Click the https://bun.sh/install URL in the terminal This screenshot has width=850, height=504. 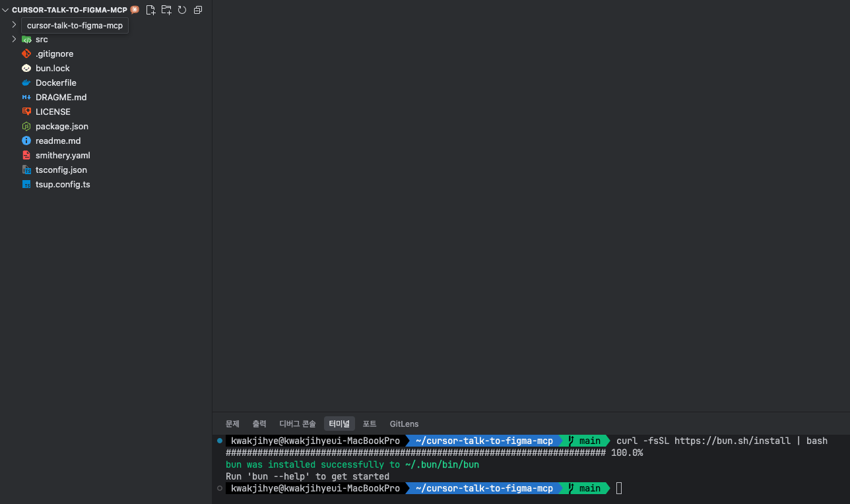click(733, 441)
